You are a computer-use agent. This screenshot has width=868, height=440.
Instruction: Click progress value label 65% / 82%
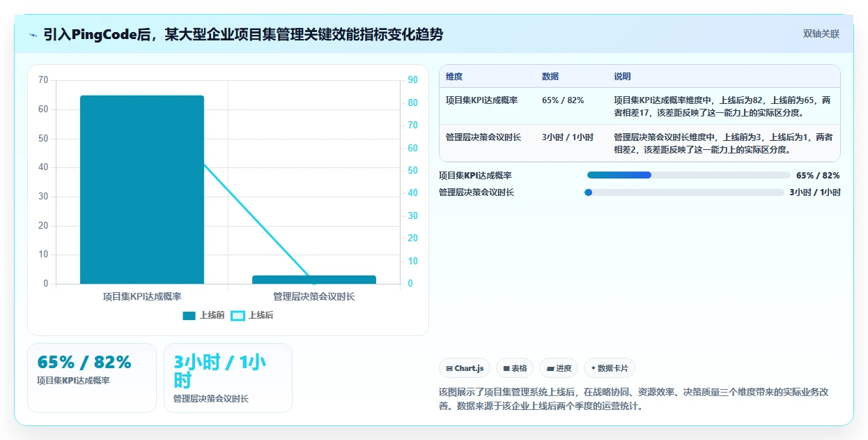(x=818, y=176)
